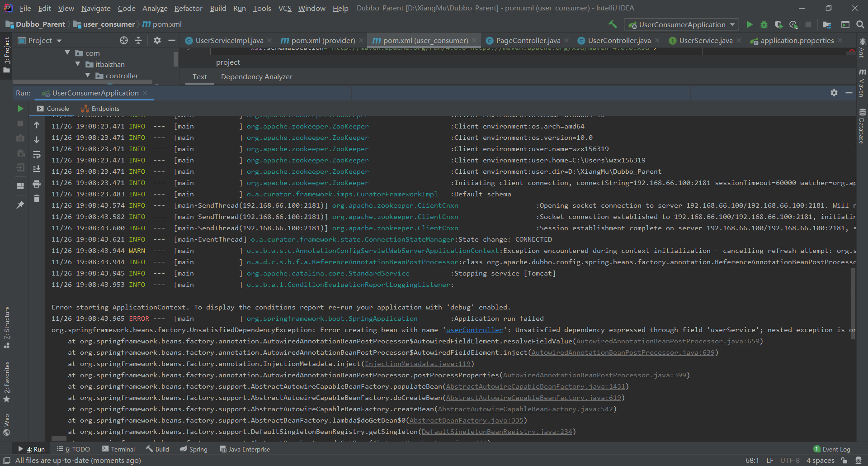This screenshot has height=466, width=868.
Task: Open Navigate menu
Action: point(96,8)
